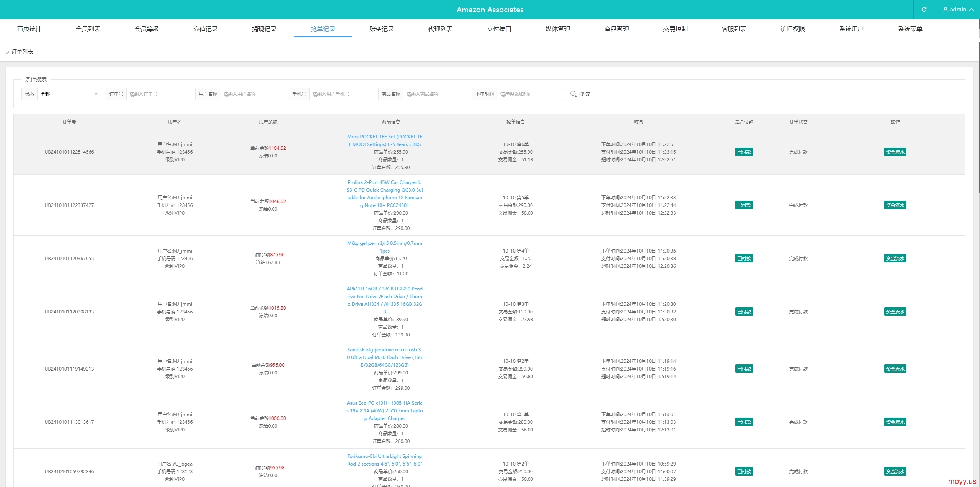Focus the 用户名称 input field
This screenshot has width=980, height=487.
coord(252,94)
